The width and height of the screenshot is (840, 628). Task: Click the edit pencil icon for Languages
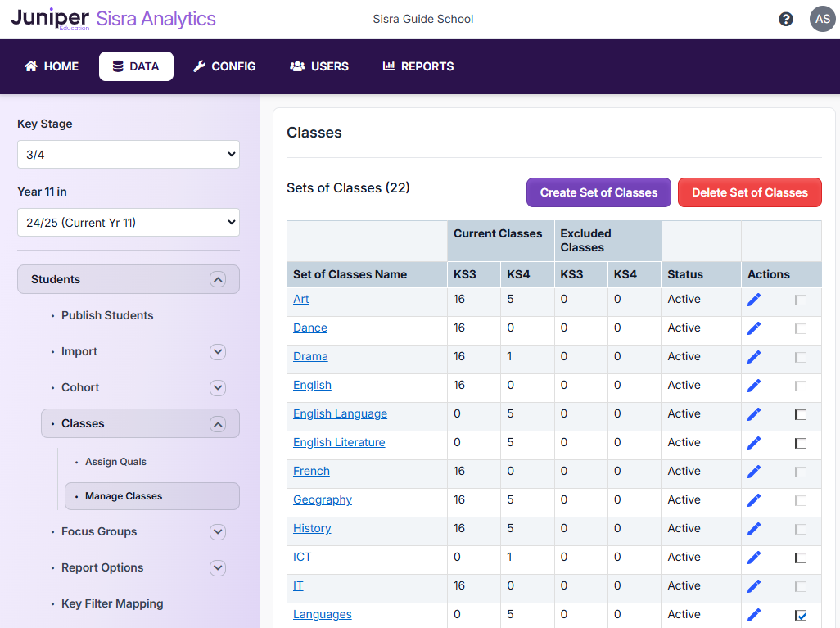pos(753,614)
